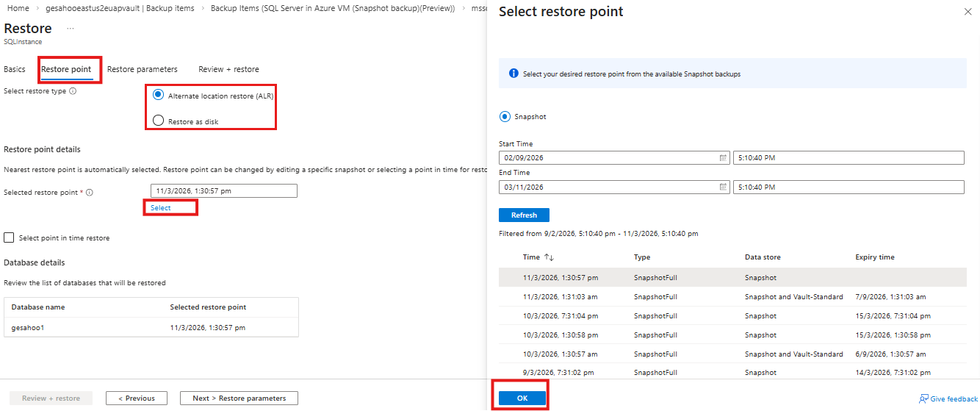
Task: Click Selected restore point column header in database table
Action: pos(208,307)
